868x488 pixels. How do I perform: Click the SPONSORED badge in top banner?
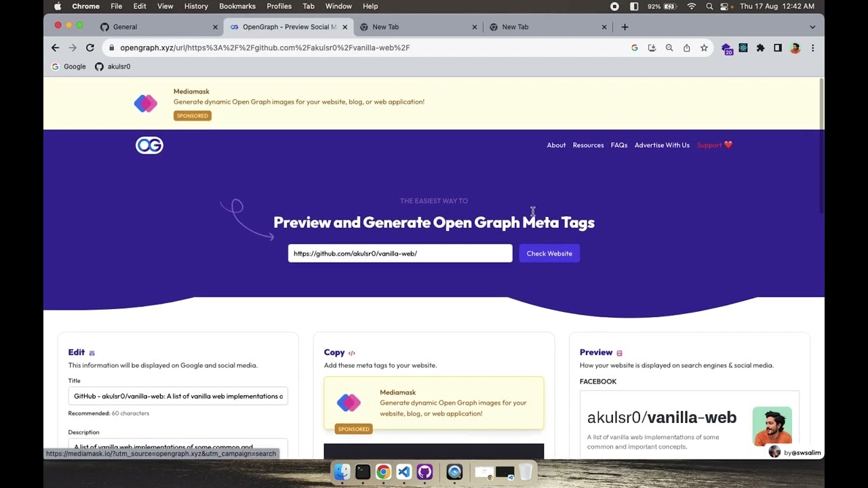pyautogui.click(x=193, y=116)
